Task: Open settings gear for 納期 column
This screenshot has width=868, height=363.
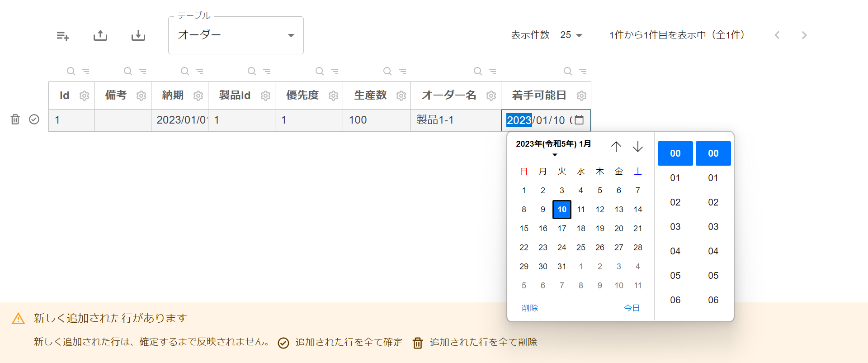Action: click(x=198, y=96)
